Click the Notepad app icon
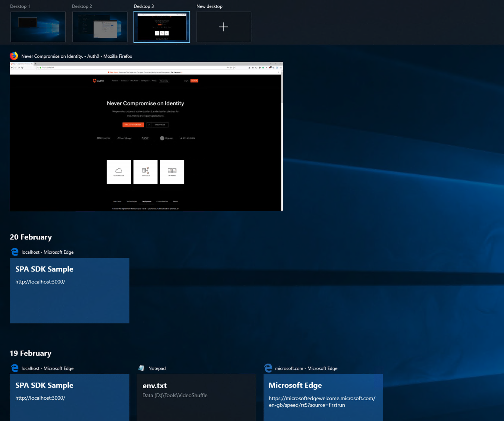The image size is (504, 421). pos(141,368)
